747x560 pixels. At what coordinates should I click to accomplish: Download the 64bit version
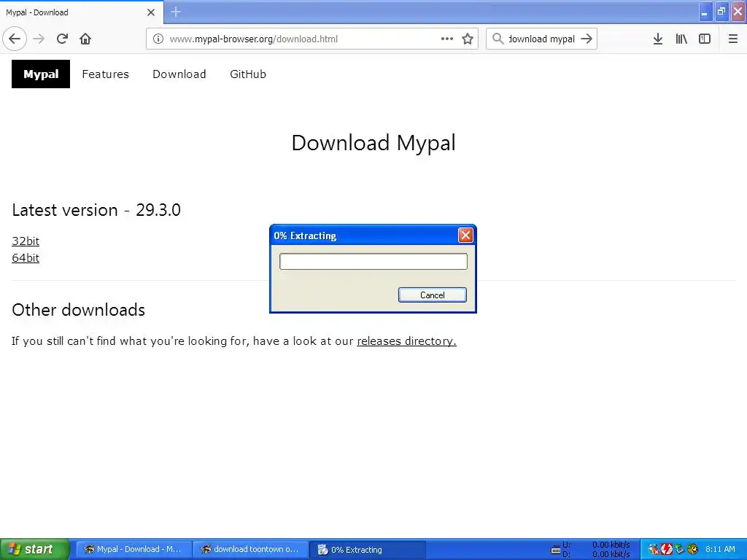[26, 257]
